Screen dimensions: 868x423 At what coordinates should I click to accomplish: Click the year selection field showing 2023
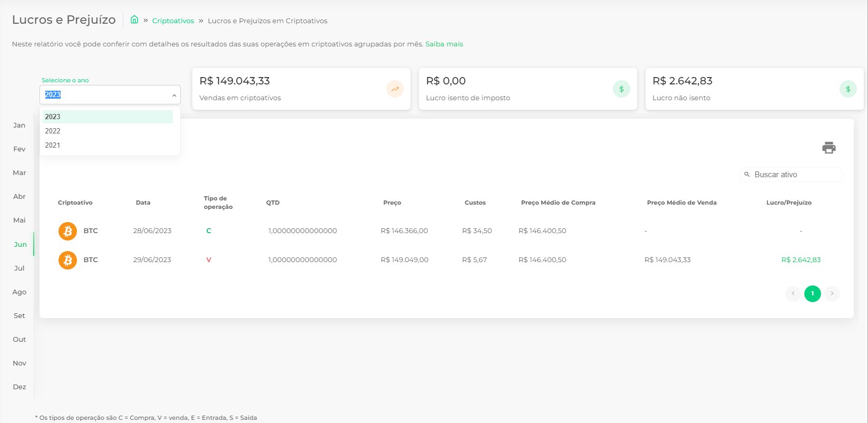(x=110, y=95)
